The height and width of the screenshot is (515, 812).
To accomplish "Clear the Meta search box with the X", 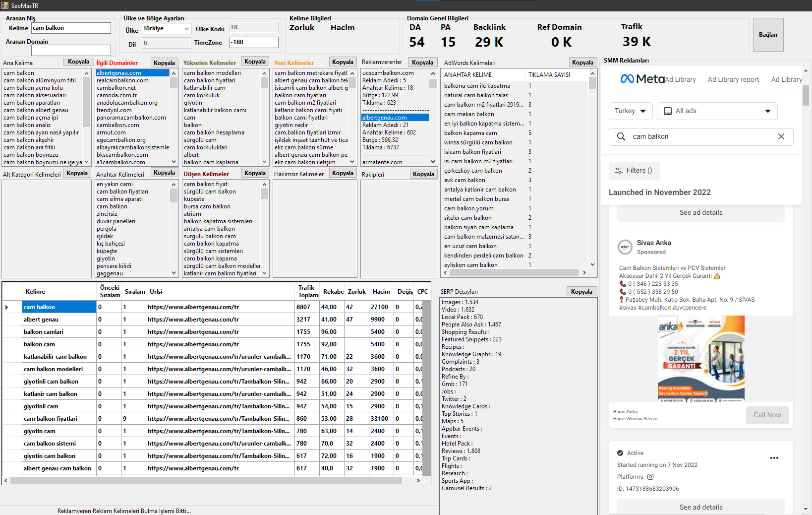I will (781, 136).
